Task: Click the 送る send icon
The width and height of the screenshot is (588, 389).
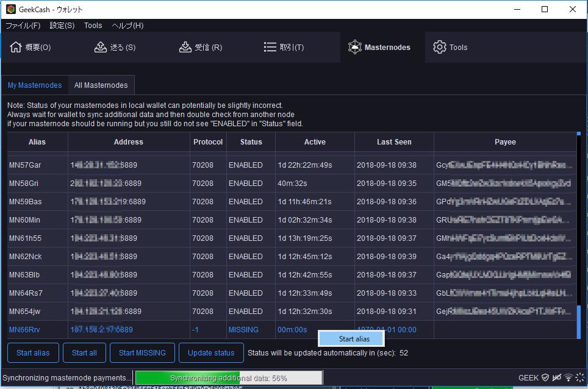Action: click(101, 48)
